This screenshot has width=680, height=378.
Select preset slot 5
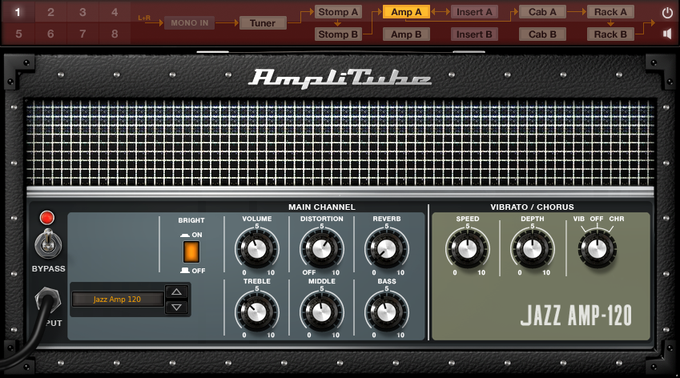coord(18,33)
